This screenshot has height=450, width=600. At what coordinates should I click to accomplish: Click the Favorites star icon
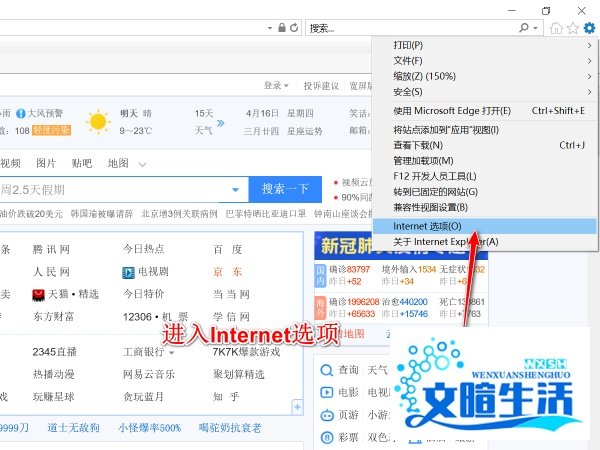point(573,28)
